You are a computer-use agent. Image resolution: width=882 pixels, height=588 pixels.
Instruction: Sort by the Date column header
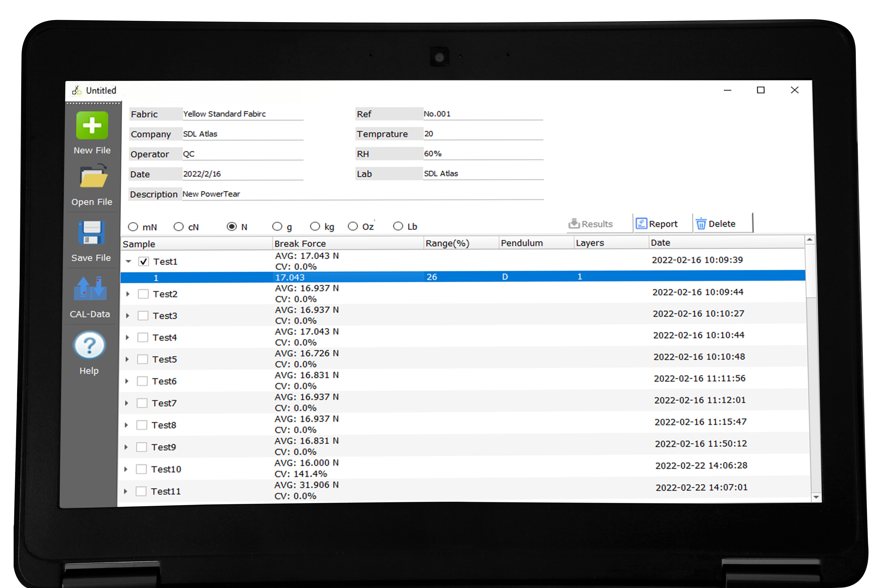727,242
